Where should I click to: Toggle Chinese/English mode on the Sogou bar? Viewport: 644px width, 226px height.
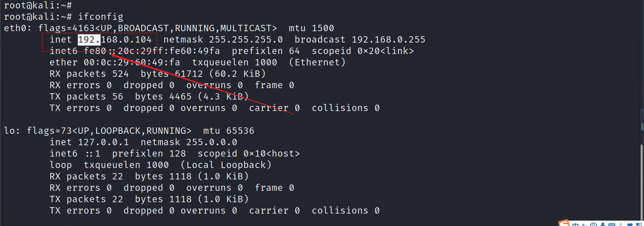[575, 224]
